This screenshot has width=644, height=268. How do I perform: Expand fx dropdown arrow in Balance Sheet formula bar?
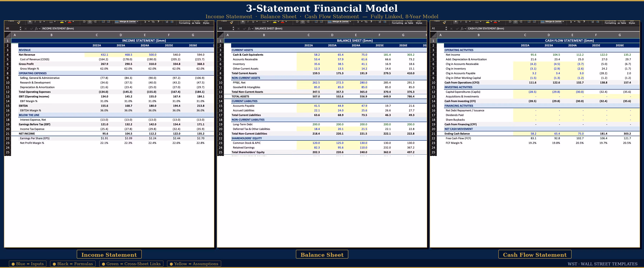coord(252,28)
